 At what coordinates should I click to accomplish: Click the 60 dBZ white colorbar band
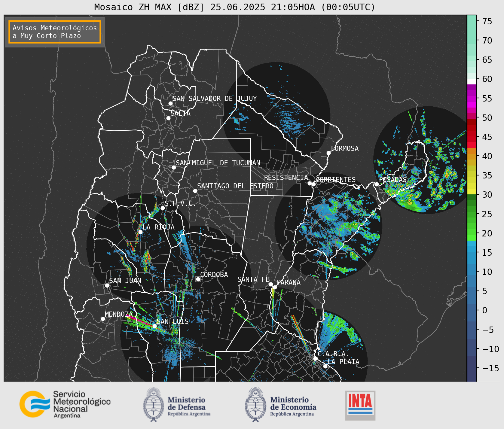click(472, 81)
